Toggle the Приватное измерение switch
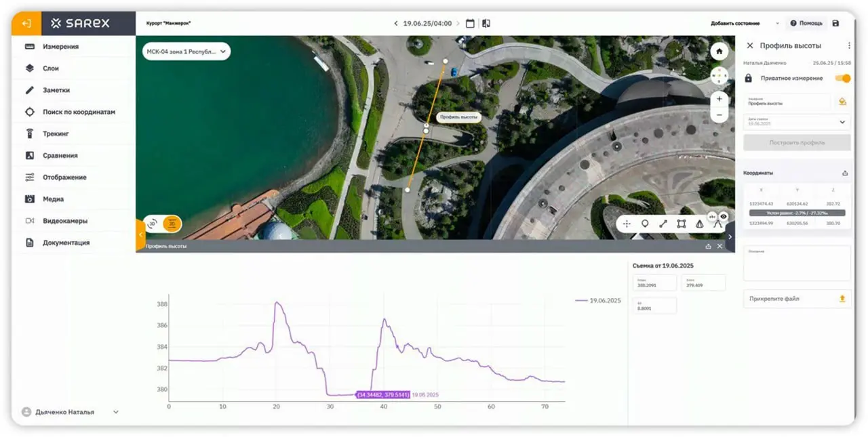 (843, 78)
